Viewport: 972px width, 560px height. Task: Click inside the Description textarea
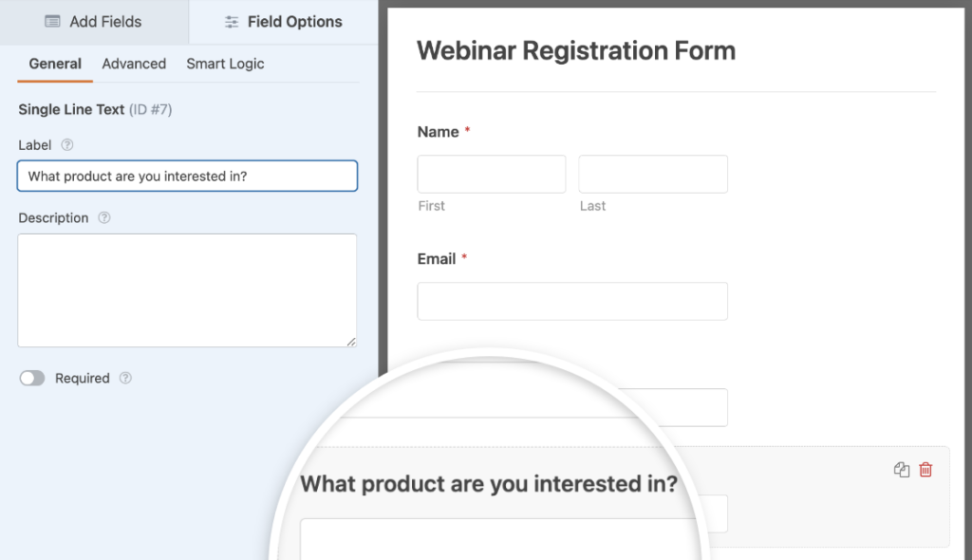[187, 289]
